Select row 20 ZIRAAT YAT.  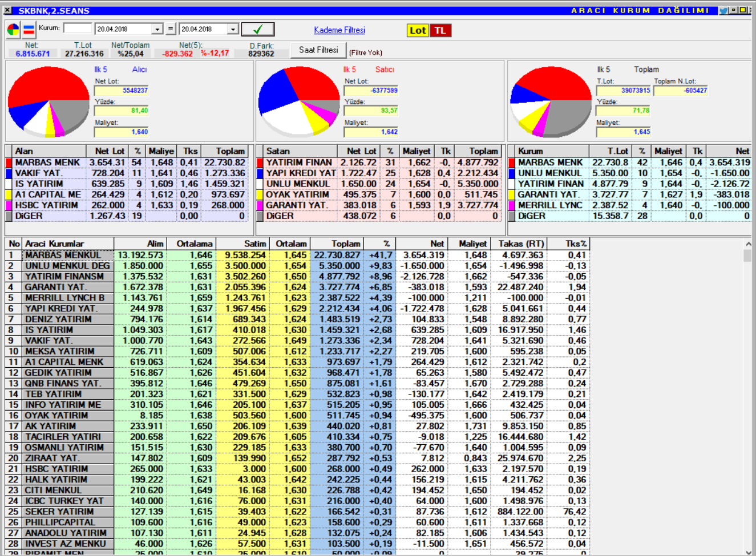[297, 458]
